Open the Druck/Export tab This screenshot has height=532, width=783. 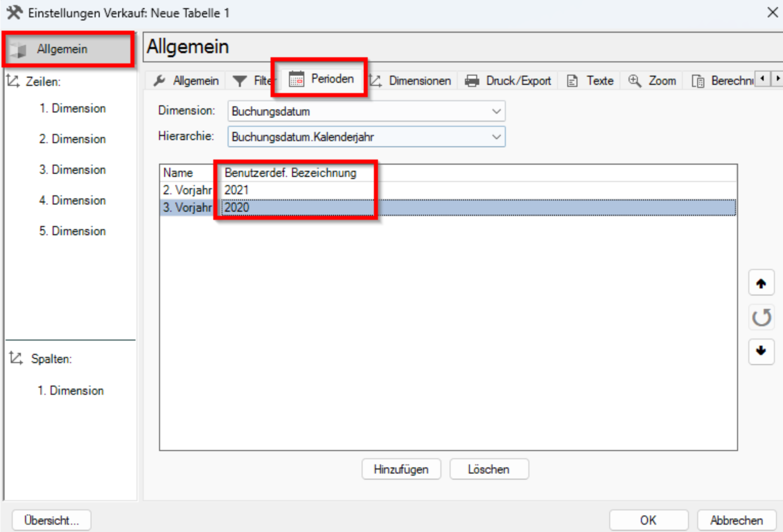tap(508, 81)
